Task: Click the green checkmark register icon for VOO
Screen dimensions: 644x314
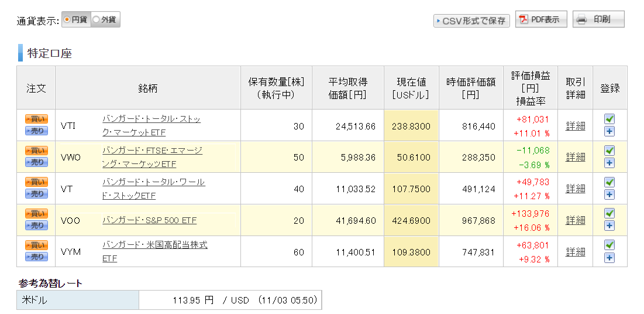Action: [609, 213]
